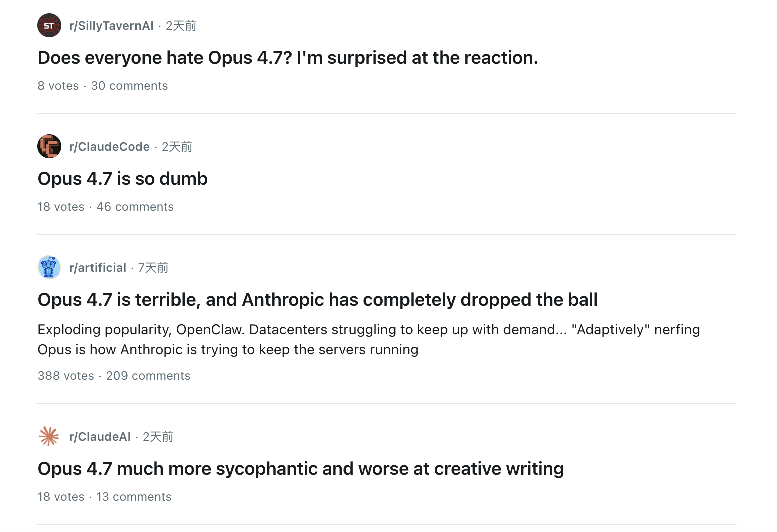The height and width of the screenshot is (532, 777).
Task: Click the "13 comments" count
Action: click(134, 497)
